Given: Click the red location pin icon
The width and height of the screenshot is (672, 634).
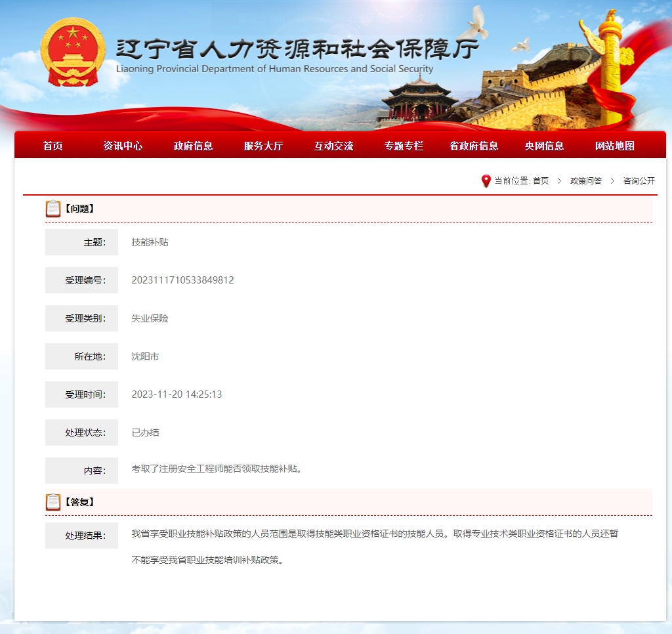Looking at the screenshot, I should (x=486, y=181).
